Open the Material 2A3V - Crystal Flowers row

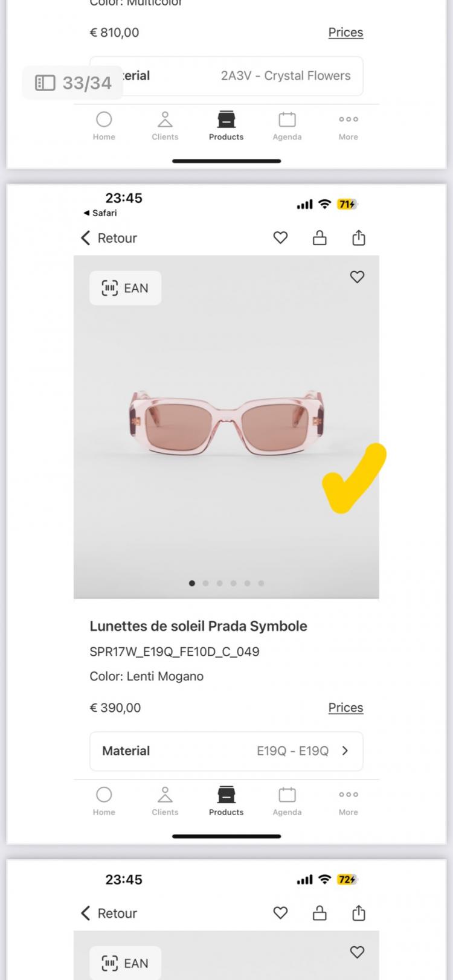coord(242,76)
